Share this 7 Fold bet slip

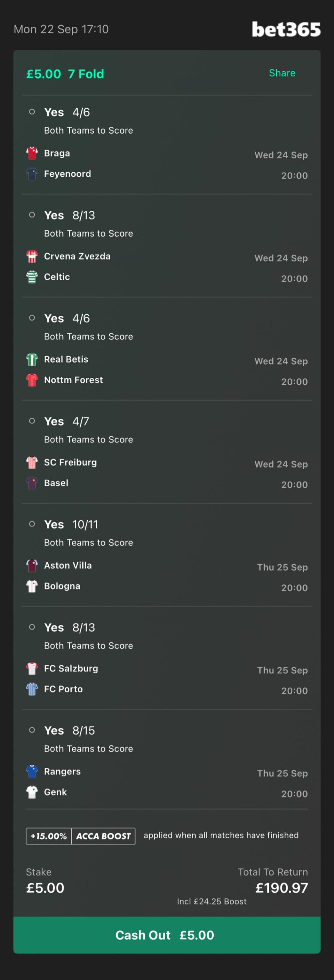pos(282,73)
